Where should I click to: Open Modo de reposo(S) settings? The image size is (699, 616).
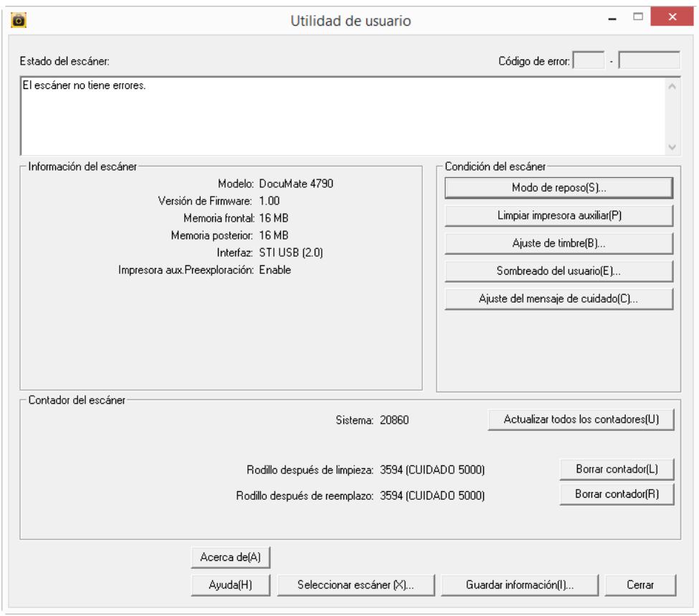(x=558, y=188)
